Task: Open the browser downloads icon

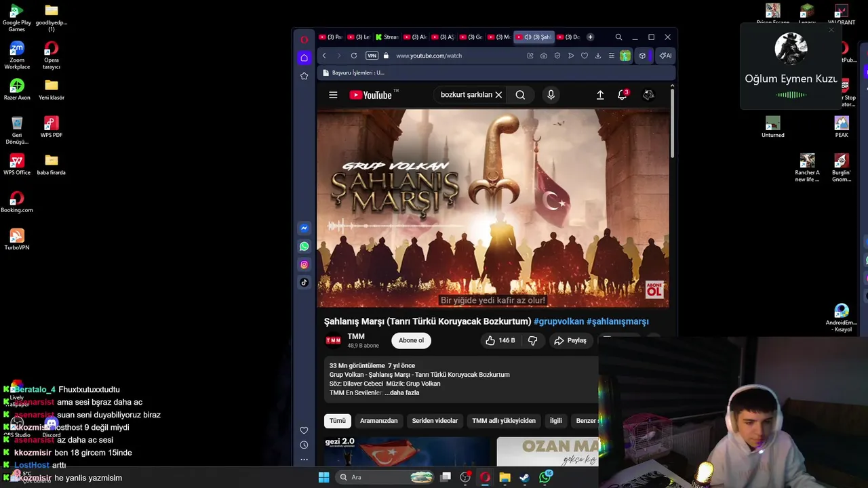Action: pyautogui.click(x=597, y=56)
